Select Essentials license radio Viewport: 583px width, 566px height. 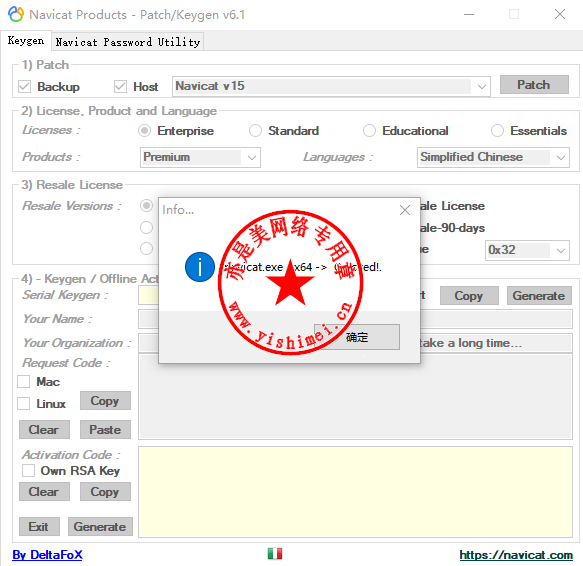click(x=497, y=131)
